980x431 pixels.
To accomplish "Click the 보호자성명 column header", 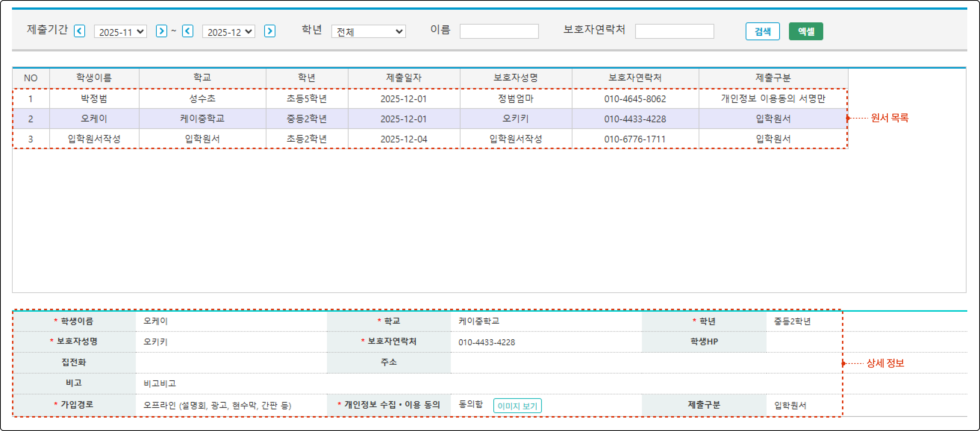I will pos(515,78).
